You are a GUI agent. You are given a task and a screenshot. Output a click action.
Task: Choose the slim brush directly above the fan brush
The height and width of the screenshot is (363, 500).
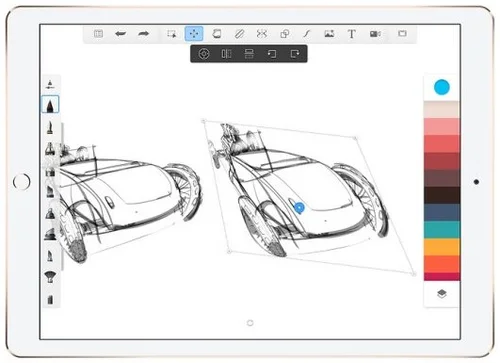[50, 256]
